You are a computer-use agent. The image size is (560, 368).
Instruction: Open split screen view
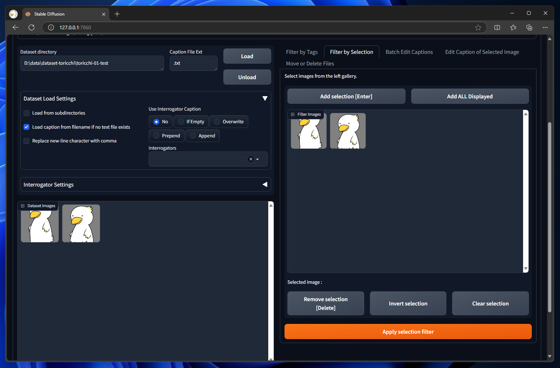(497, 28)
